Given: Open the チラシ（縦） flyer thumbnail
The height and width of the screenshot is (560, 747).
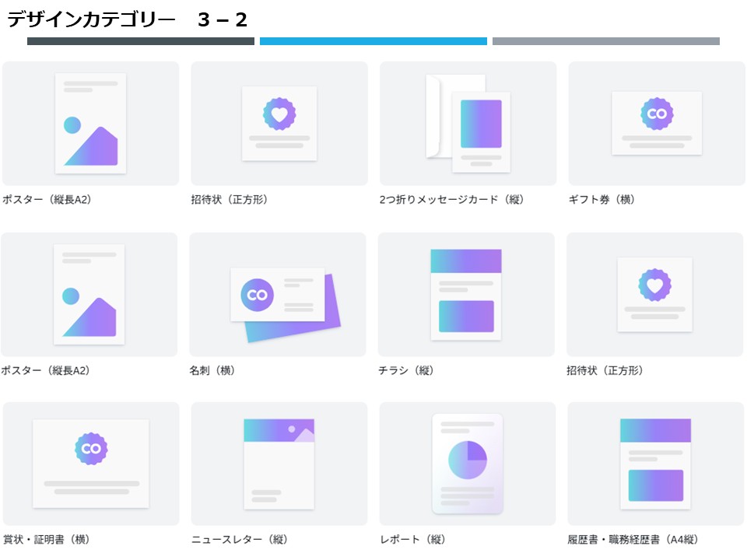Looking at the screenshot, I should [466, 294].
